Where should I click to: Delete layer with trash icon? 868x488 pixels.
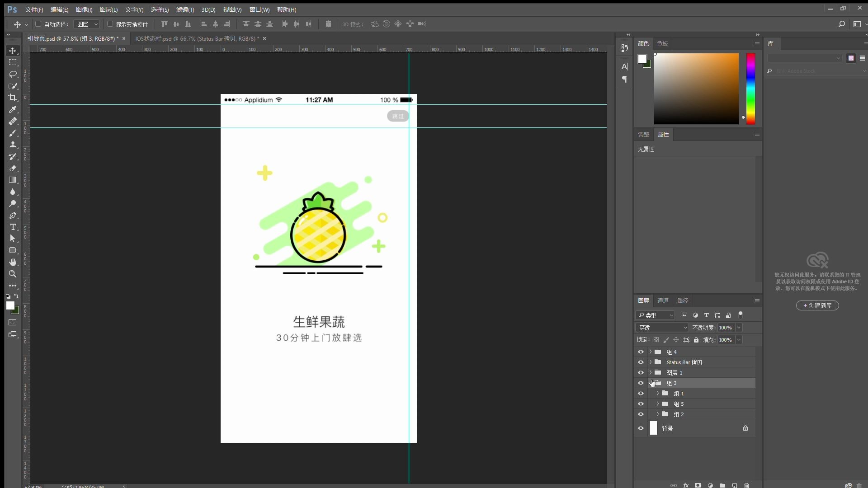click(747, 485)
